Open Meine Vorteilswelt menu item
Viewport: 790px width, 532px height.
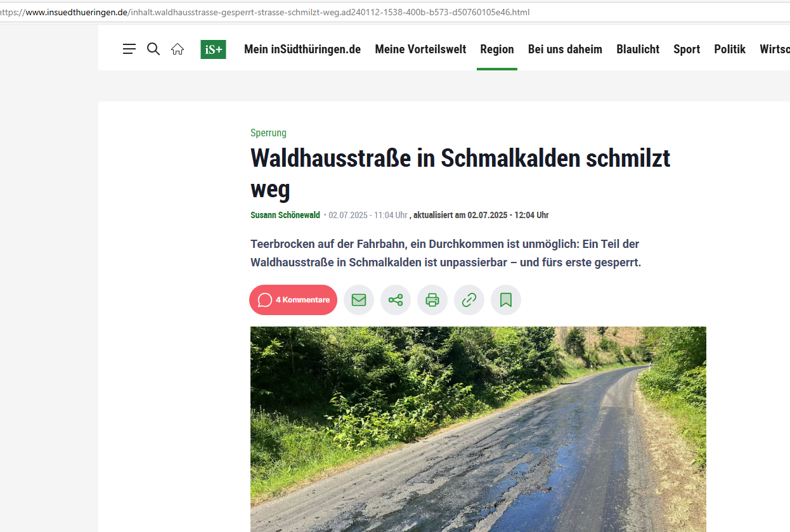[420, 49]
